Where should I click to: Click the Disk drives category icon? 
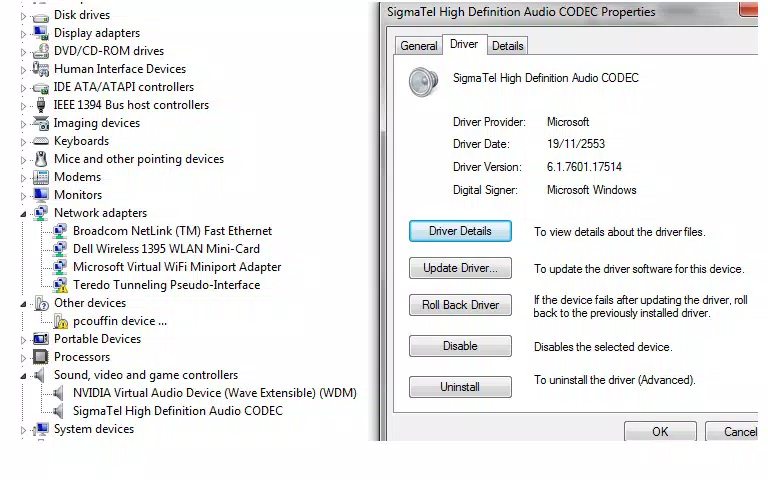[41, 16]
